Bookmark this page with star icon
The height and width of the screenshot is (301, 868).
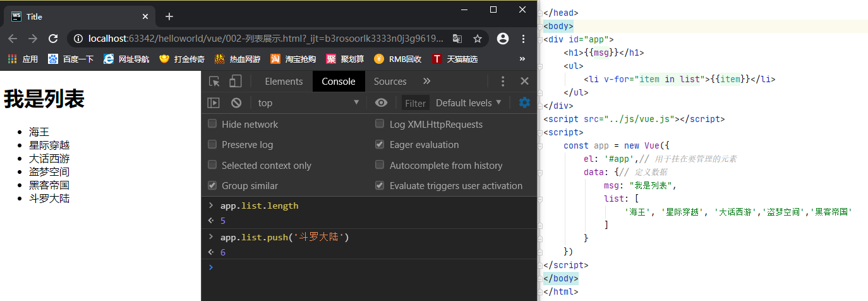point(478,39)
